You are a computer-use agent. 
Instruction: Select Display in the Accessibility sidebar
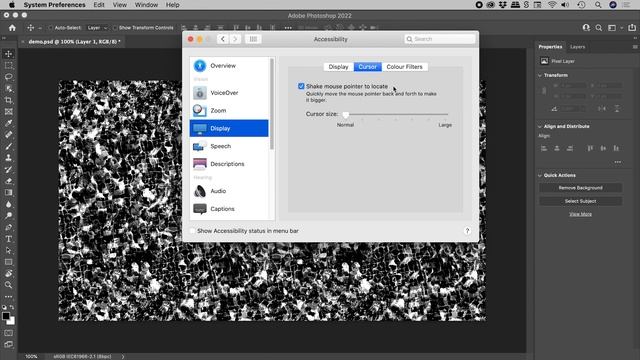coord(229,128)
